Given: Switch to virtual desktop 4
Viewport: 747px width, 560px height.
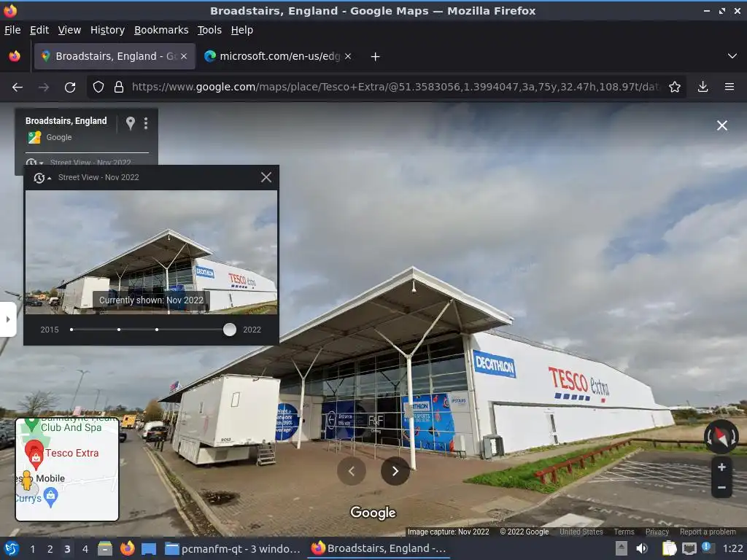Looking at the screenshot, I should 85,549.
